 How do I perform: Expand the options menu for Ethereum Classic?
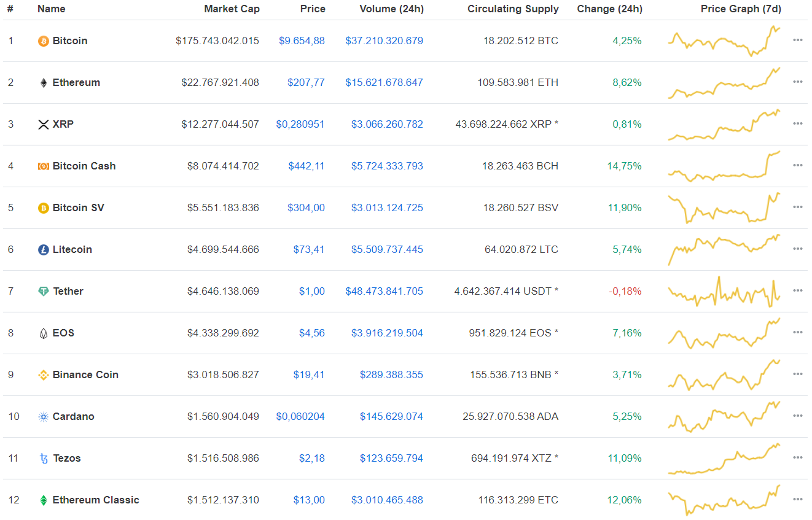pyautogui.click(x=797, y=499)
